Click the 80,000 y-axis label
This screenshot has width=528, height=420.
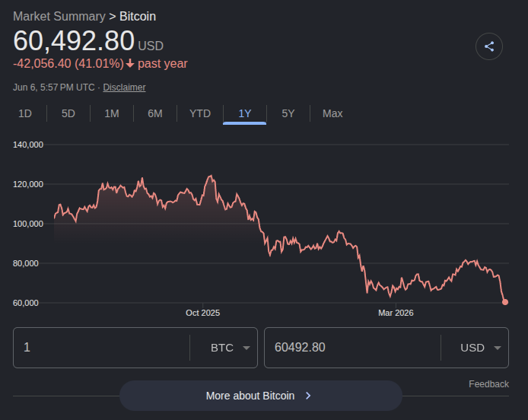pos(26,263)
